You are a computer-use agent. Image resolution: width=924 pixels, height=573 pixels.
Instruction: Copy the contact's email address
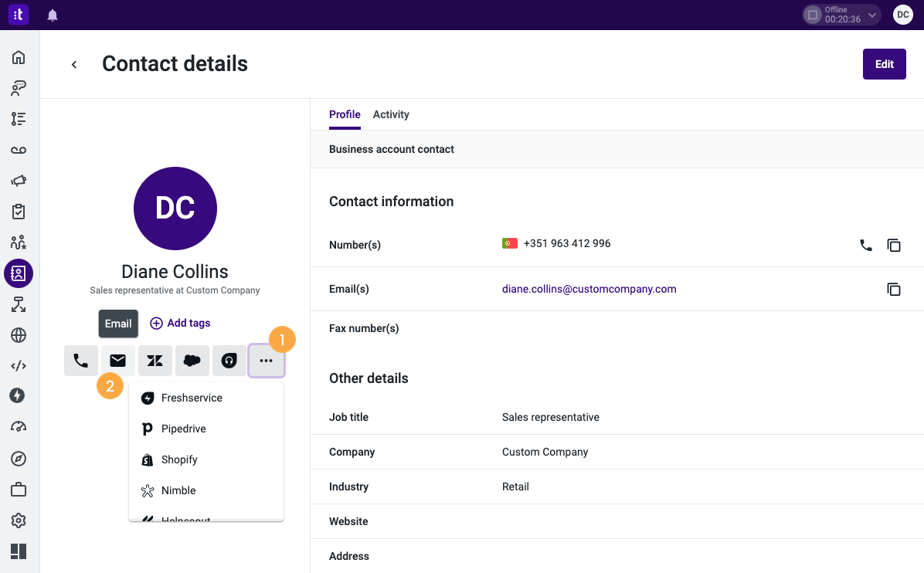click(x=894, y=289)
